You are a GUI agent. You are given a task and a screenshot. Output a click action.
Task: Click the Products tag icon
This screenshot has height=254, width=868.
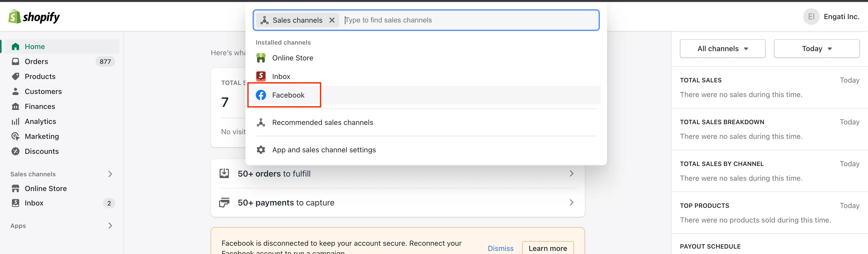(x=16, y=76)
